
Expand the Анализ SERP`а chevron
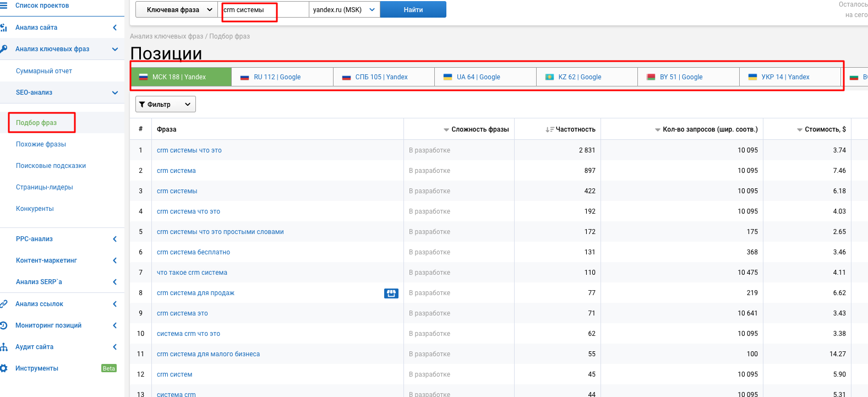click(114, 282)
